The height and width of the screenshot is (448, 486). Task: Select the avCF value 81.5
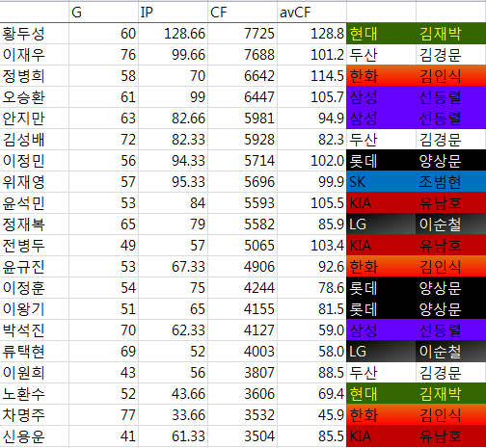pos(311,309)
